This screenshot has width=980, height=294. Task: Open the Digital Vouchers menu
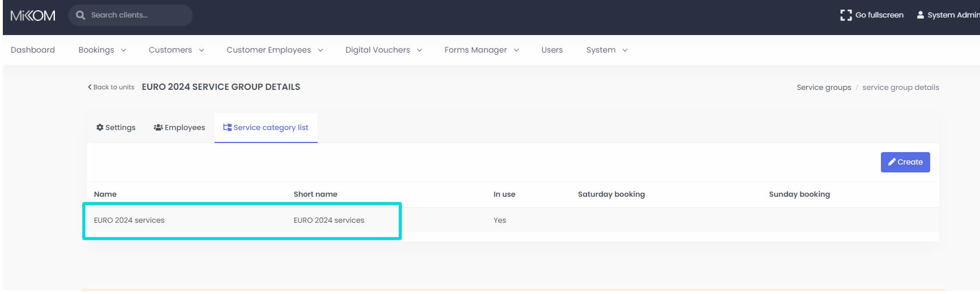point(383,50)
